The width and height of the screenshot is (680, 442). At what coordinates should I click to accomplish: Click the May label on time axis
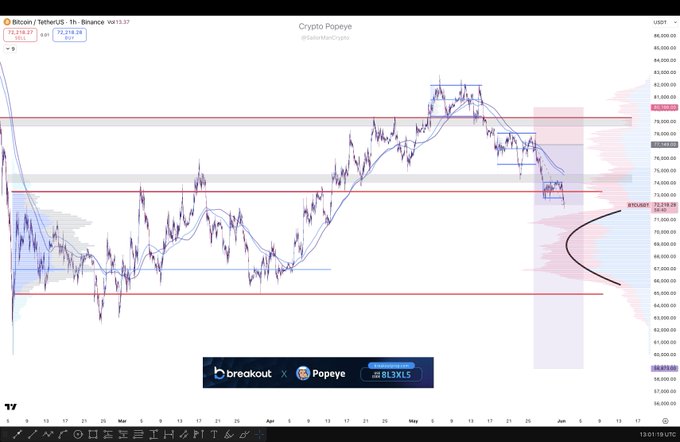[413, 421]
